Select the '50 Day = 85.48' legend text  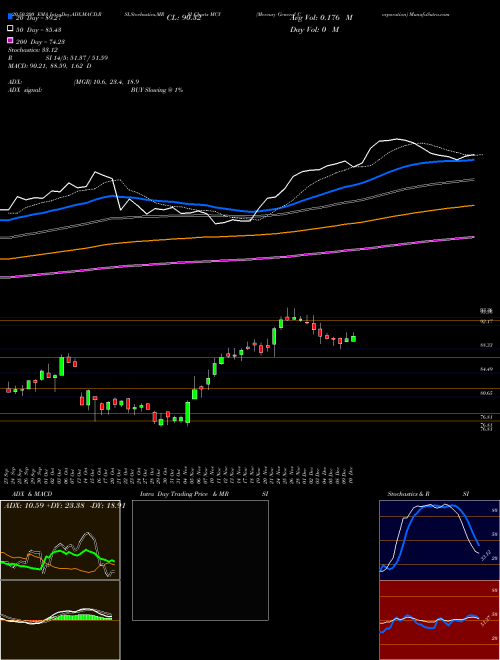pos(37,29)
